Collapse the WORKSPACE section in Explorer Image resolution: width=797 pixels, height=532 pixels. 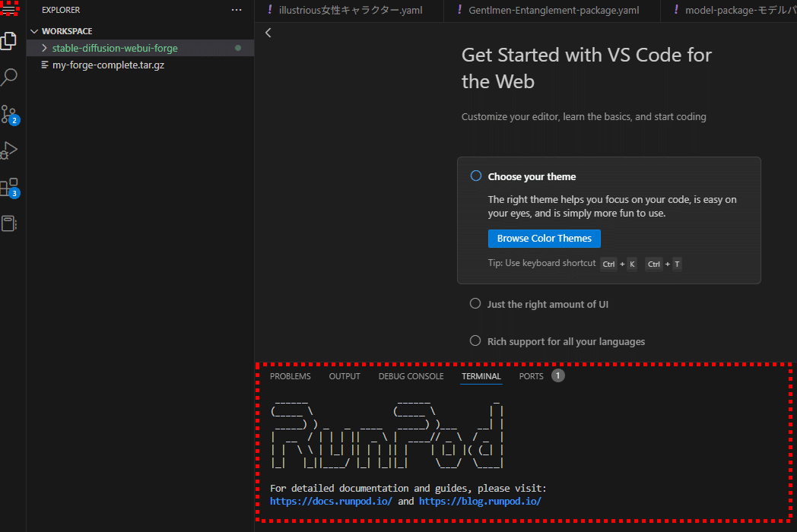(33, 30)
